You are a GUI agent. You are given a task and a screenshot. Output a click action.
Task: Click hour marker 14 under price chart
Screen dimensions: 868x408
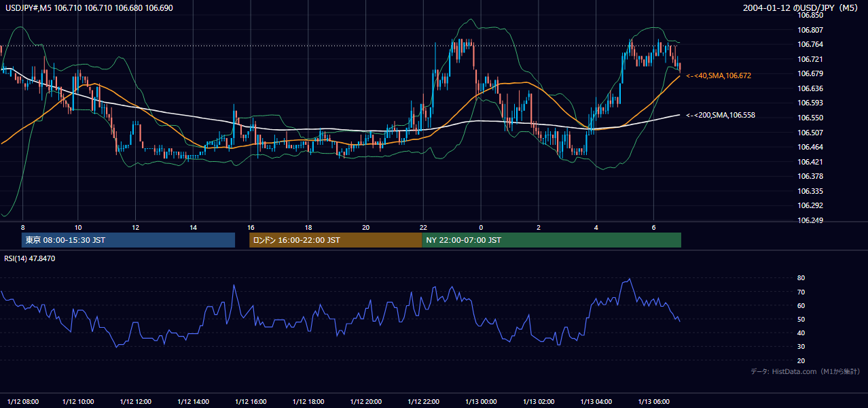pyautogui.click(x=193, y=227)
